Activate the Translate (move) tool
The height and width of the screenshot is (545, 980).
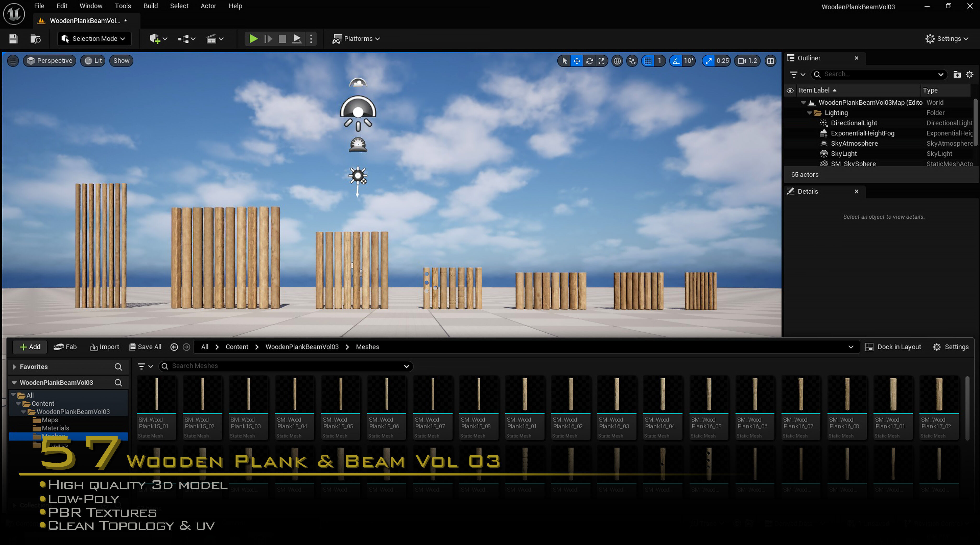tap(577, 61)
